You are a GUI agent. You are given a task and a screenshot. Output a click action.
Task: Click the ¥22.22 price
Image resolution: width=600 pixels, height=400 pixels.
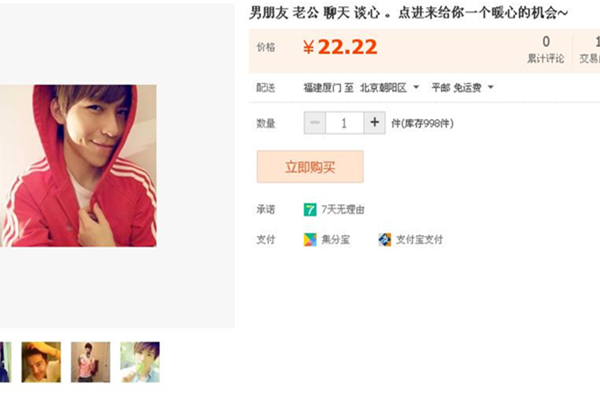(x=340, y=47)
